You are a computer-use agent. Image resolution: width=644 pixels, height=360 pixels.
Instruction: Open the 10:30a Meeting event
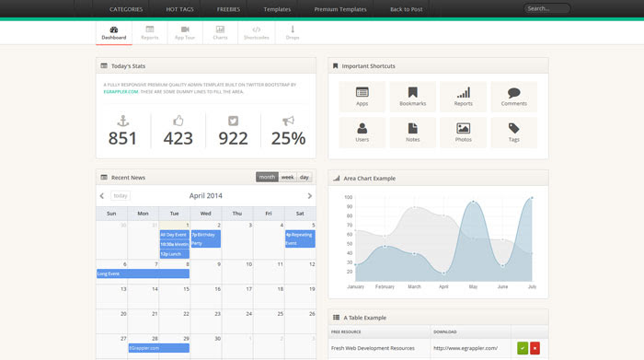point(175,244)
